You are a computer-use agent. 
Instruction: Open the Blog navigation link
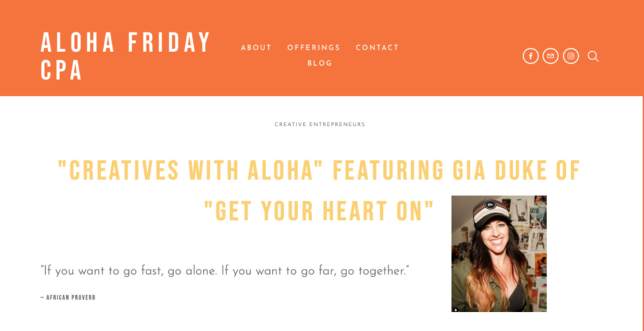click(319, 63)
